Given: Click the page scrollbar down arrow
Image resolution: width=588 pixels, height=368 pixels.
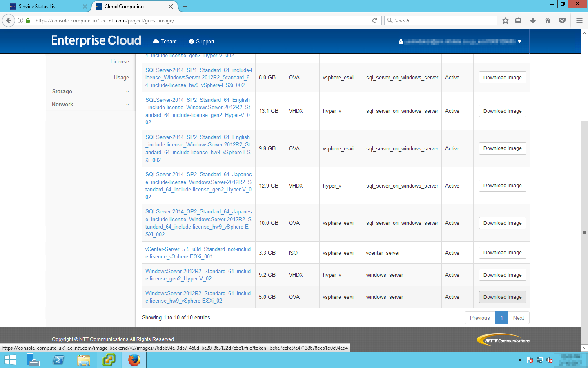Looking at the screenshot, I should (584, 348).
